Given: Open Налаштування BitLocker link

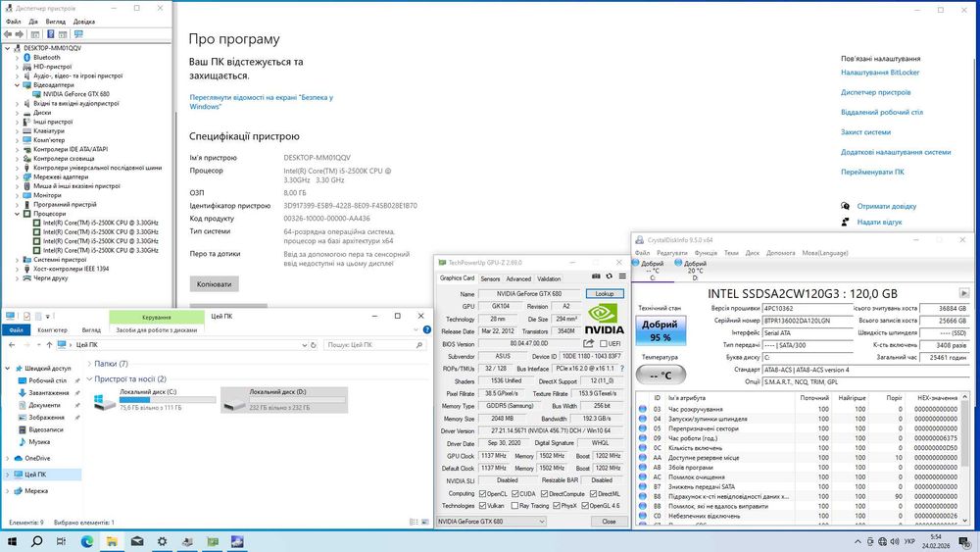Looking at the screenshot, I should [x=880, y=72].
